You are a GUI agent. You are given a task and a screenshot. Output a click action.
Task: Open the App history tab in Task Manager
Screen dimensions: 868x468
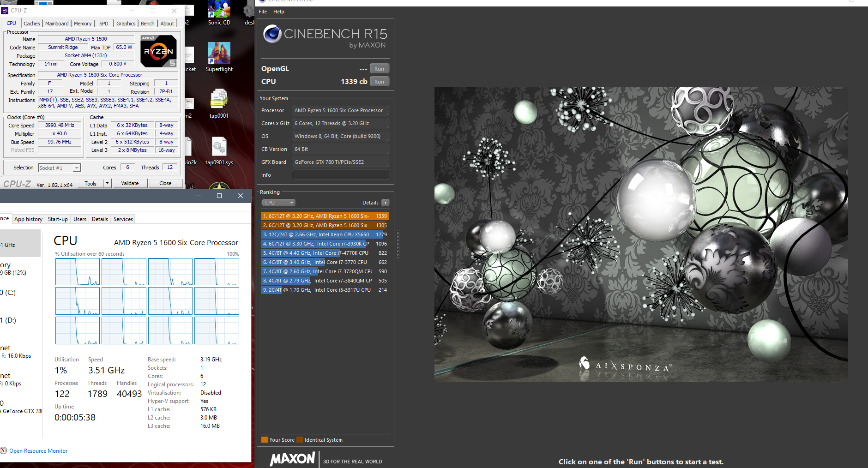28,219
